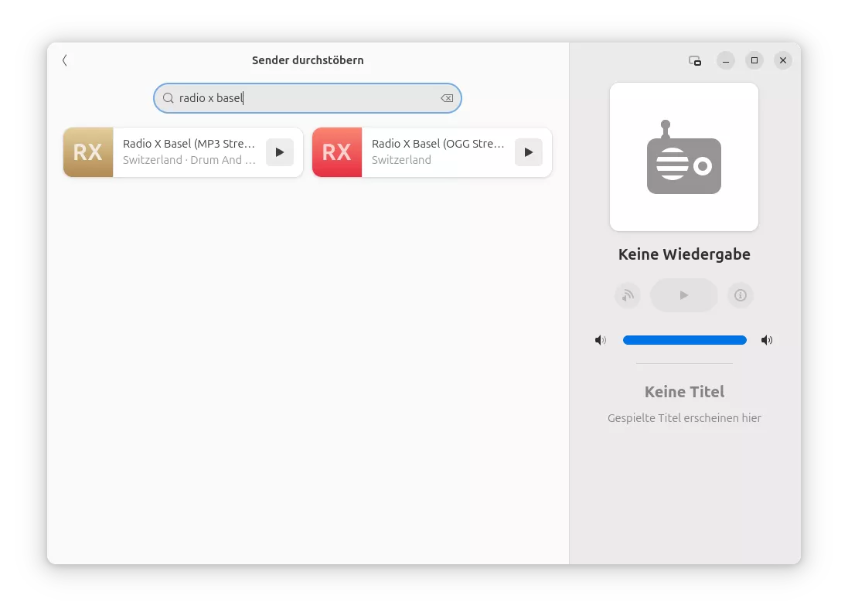Adjust the blue volume slider
848x616 pixels.
683,339
